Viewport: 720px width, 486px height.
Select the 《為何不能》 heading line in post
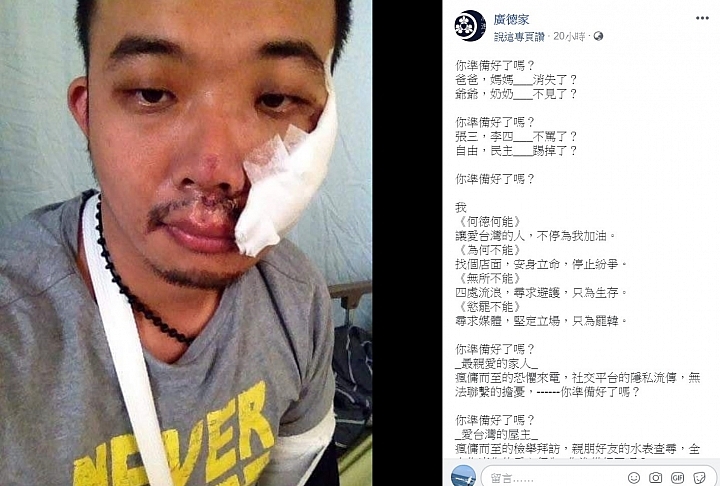[490, 250]
